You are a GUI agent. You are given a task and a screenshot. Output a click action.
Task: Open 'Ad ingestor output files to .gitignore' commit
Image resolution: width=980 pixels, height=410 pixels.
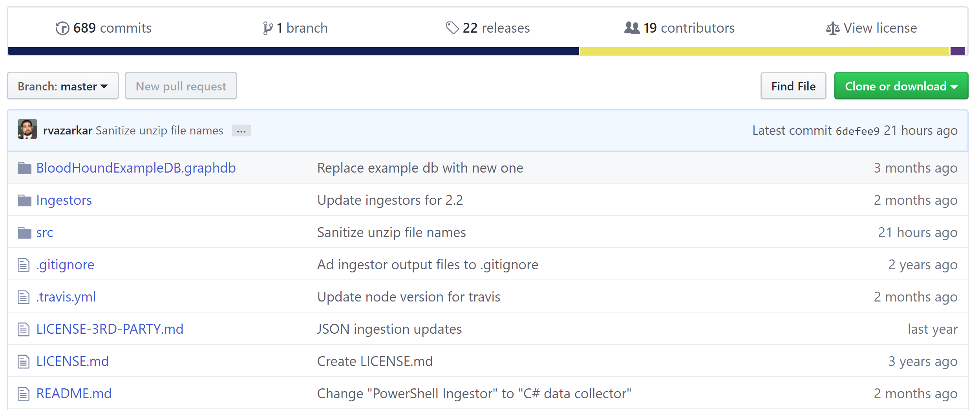pyautogui.click(x=428, y=265)
